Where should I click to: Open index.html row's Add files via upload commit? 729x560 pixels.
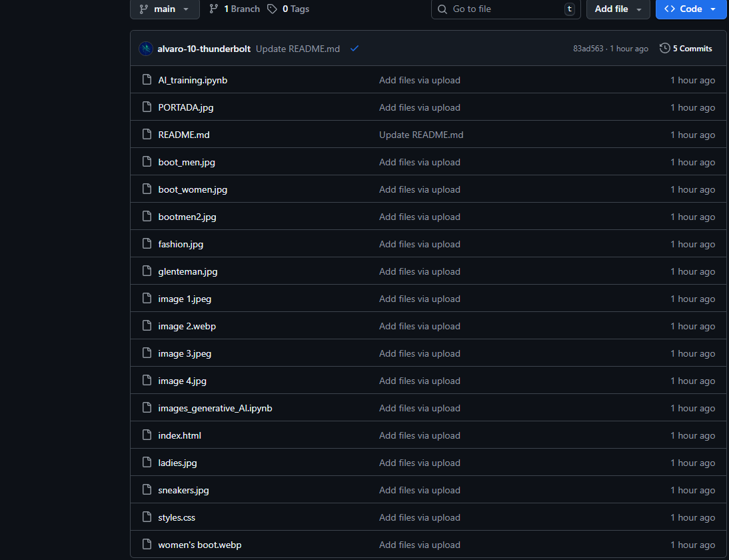pyautogui.click(x=420, y=436)
